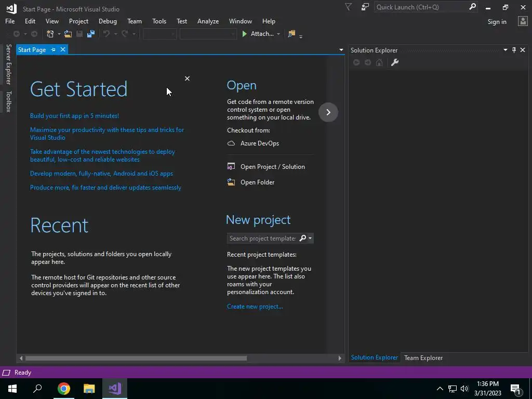Open the Redo history dropdown arrow
The image size is (532, 399).
click(134, 34)
